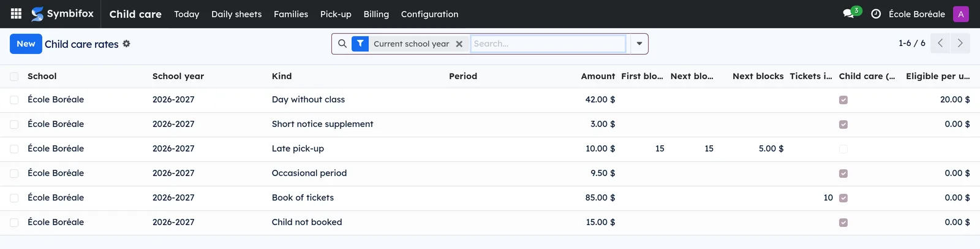This screenshot has height=249, width=980.
Task: Sort by the Kind column header
Action: tap(282, 76)
